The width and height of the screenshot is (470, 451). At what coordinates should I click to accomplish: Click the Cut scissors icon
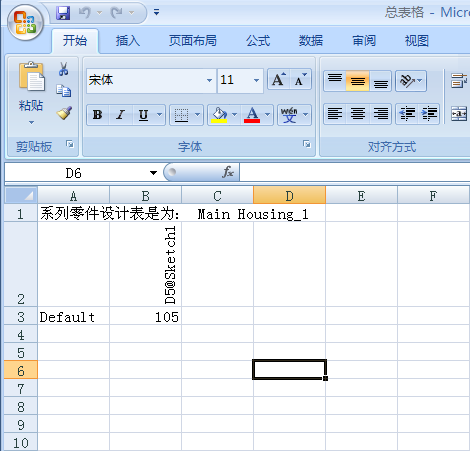coord(63,69)
